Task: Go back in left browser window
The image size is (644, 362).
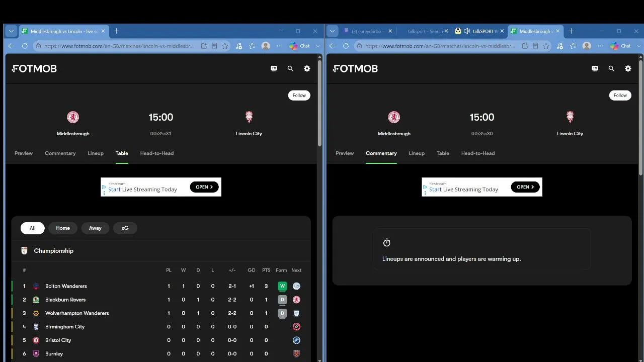Action: (11, 46)
